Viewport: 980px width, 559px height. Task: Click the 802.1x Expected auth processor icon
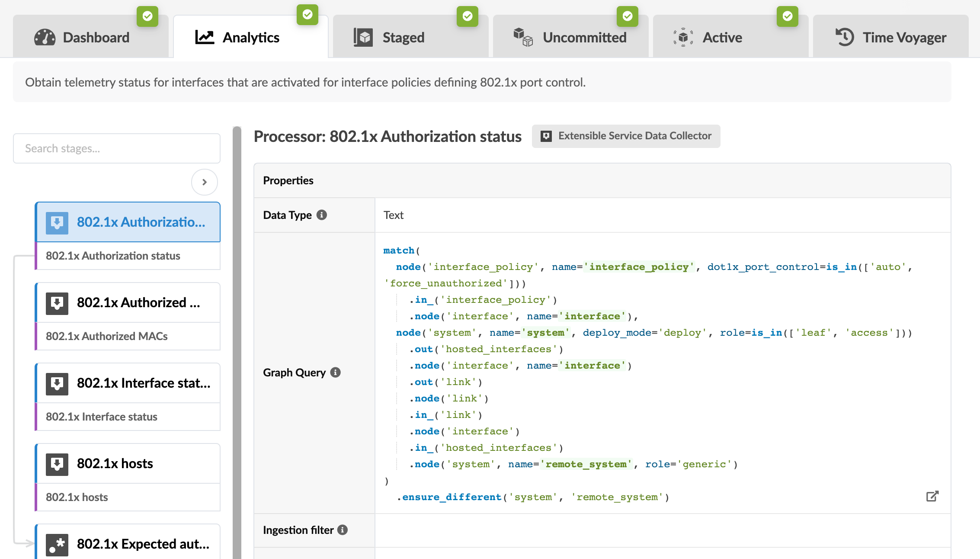[57, 544]
